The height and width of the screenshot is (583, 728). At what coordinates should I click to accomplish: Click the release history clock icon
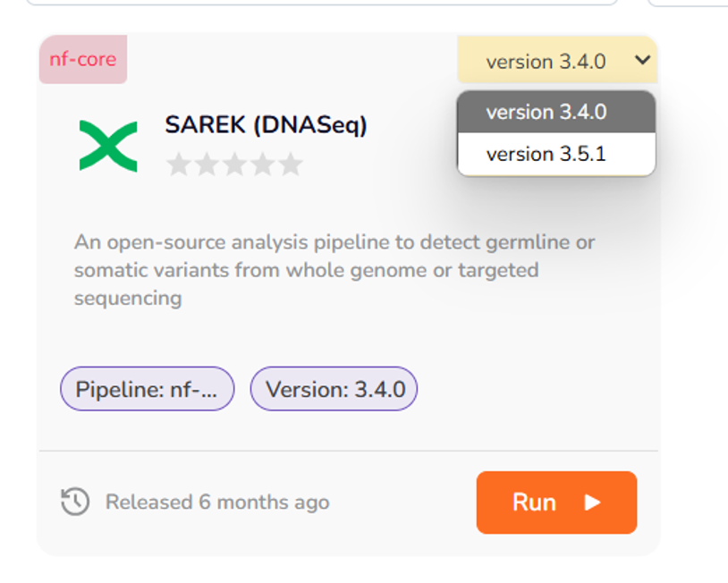pyautogui.click(x=75, y=502)
